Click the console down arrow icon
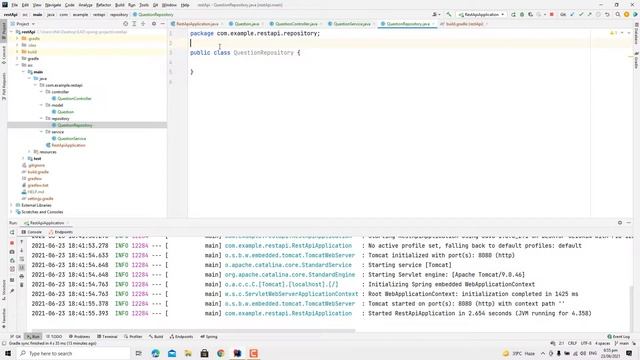640x360 pixels. (22, 251)
